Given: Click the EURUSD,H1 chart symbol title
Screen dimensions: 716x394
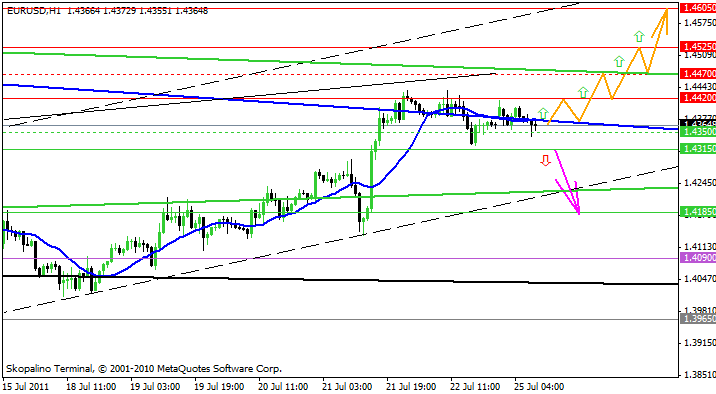Looking at the screenshot, I should tap(34, 11).
